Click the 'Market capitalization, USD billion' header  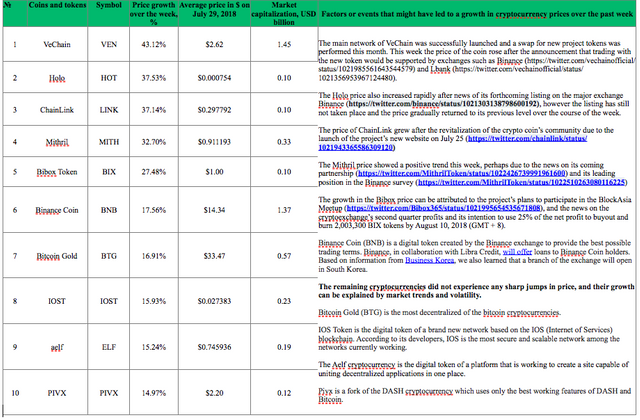click(x=284, y=13)
